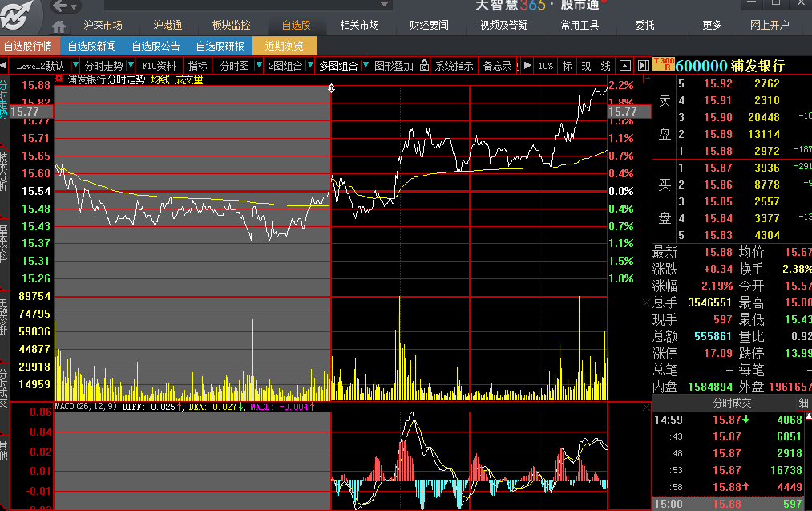Screen dimensions: 812x511
Task: Select the 分时走势 vertical tab on the left sidebar
Action: point(4,99)
